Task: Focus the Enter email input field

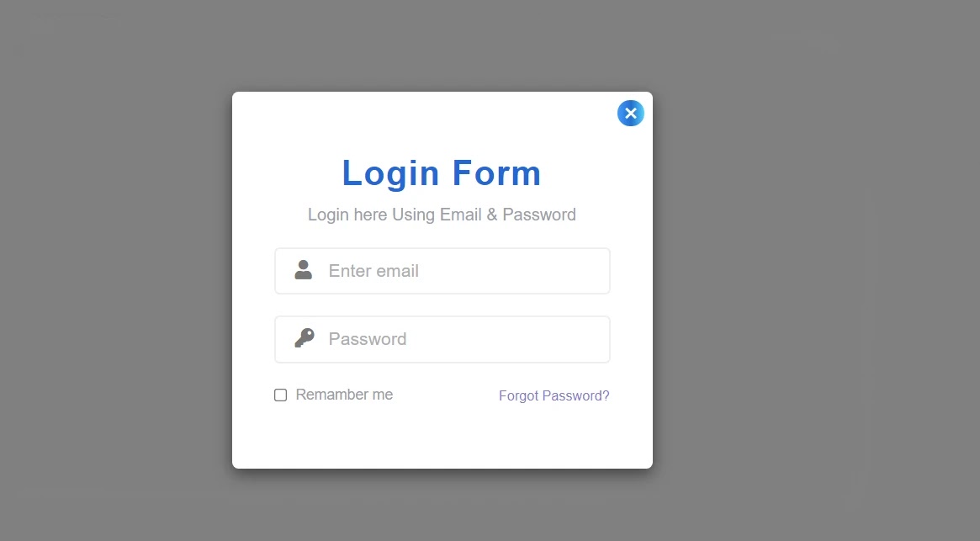Action: coord(442,271)
